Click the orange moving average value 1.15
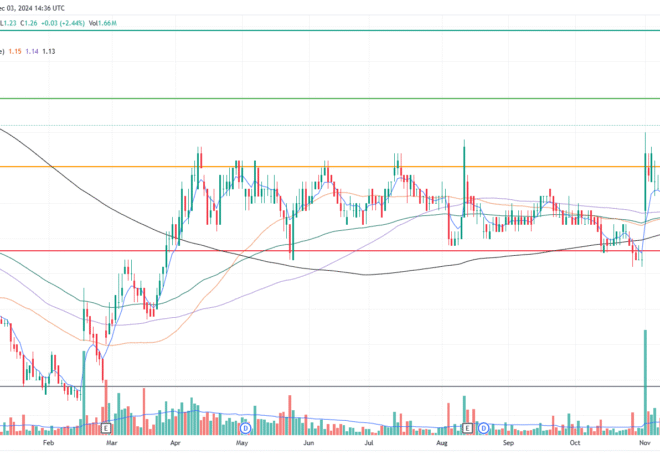Viewport: 660px width, 470px height. pyautogui.click(x=15, y=51)
